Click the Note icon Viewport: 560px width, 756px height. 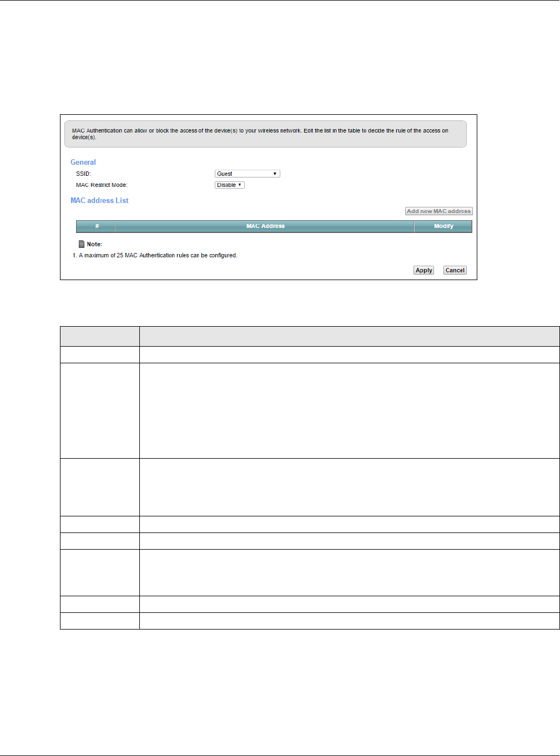(82, 244)
